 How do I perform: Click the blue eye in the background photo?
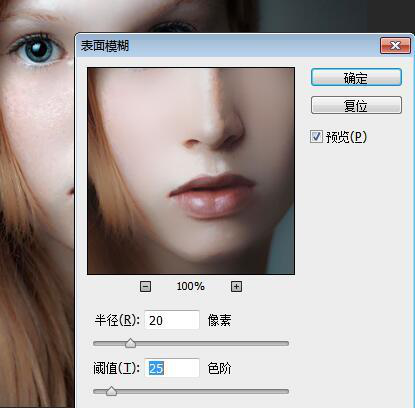point(39,51)
